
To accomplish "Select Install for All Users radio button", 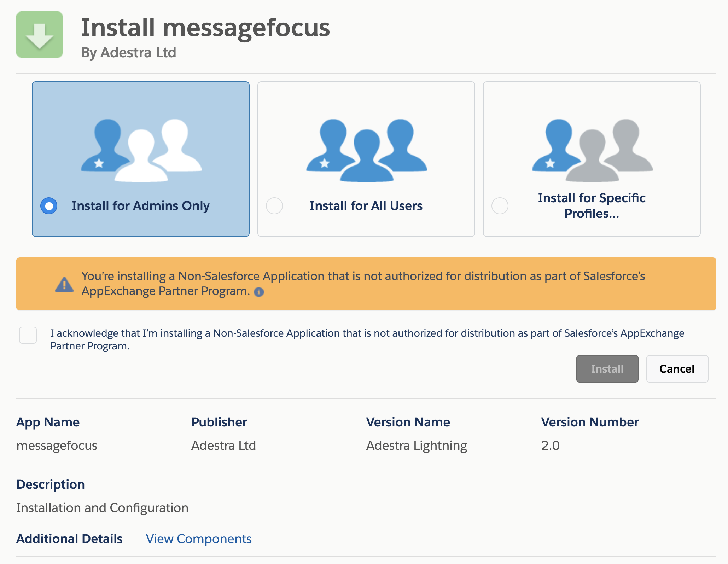I will (274, 206).
